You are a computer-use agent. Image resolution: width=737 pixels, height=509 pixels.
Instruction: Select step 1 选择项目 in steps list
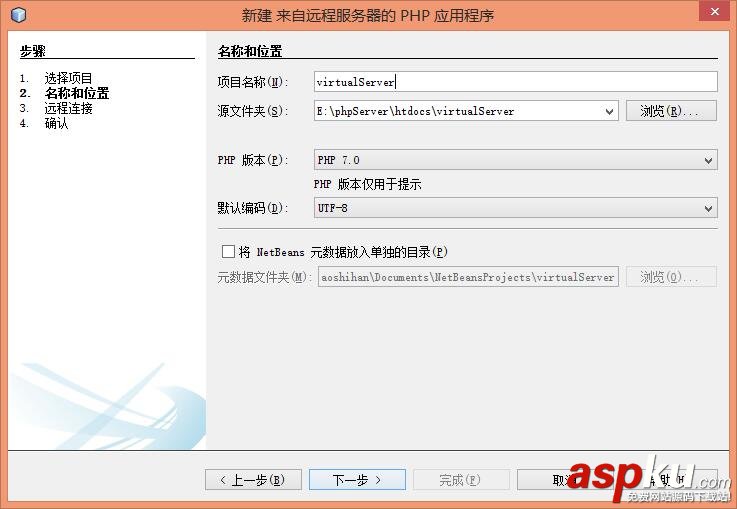(x=68, y=78)
